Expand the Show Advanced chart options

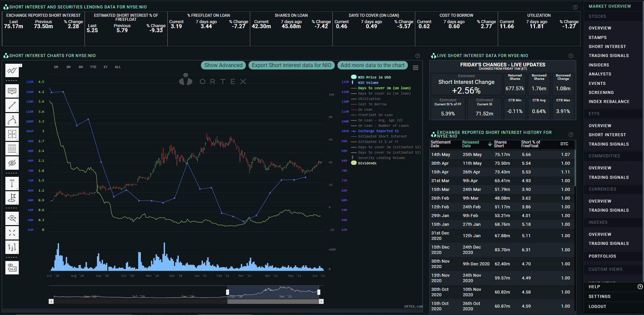pyautogui.click(x=223, y=65)
